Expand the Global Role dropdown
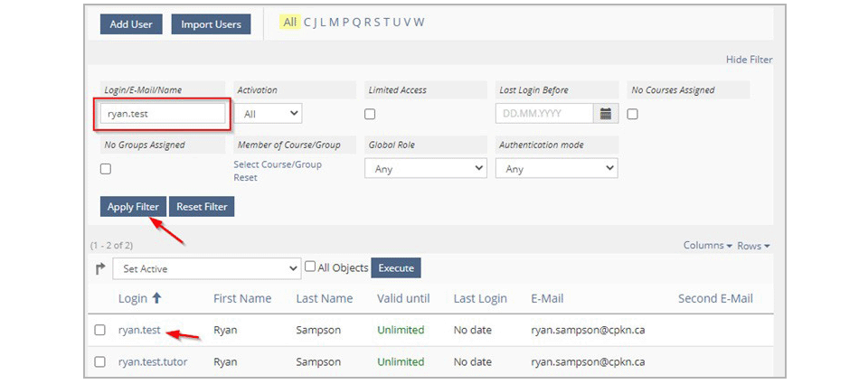The width and height of the screenshot is (868, 384). (x=426, y=169)
